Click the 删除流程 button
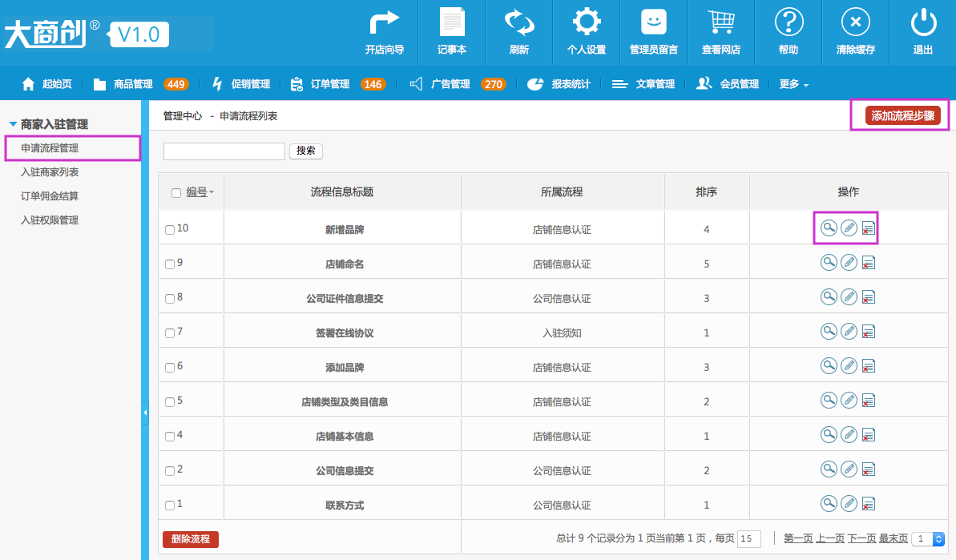The height and width of the screenshot is (560, 956). [x=190, y=539]
